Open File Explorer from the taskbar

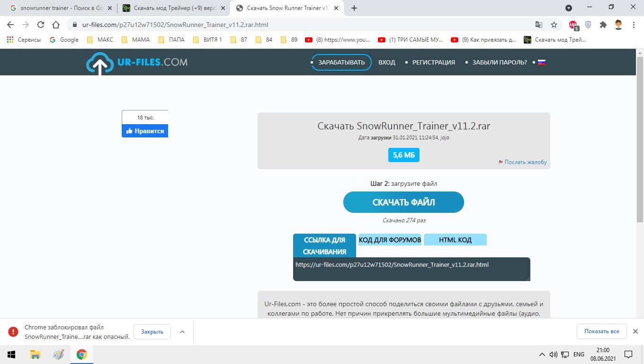coord(35,354)
